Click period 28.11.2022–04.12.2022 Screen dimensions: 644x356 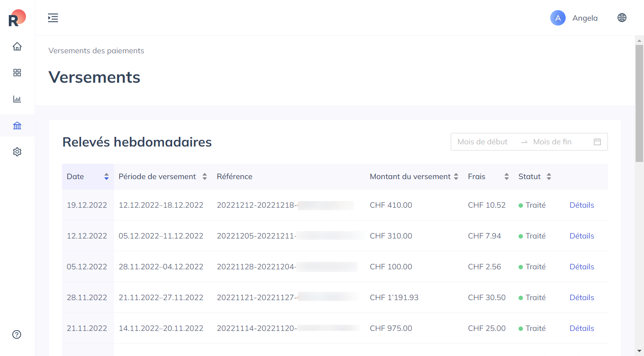click(x=161, y=267)
